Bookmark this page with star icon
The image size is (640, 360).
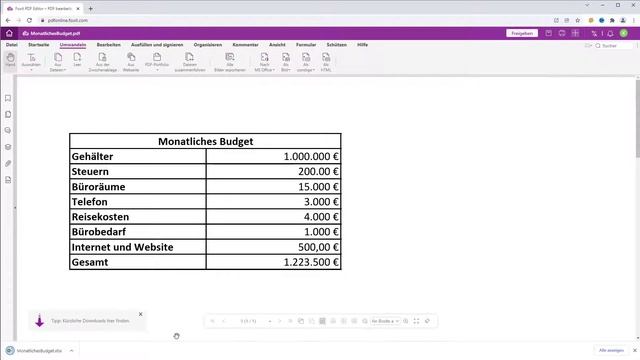[578, 20]
